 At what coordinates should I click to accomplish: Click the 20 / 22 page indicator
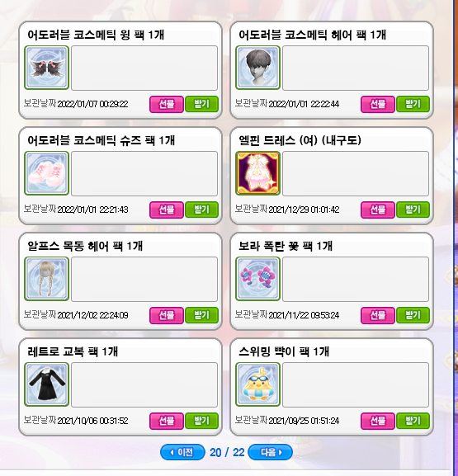pyautogui.click(x=227, y=452)
